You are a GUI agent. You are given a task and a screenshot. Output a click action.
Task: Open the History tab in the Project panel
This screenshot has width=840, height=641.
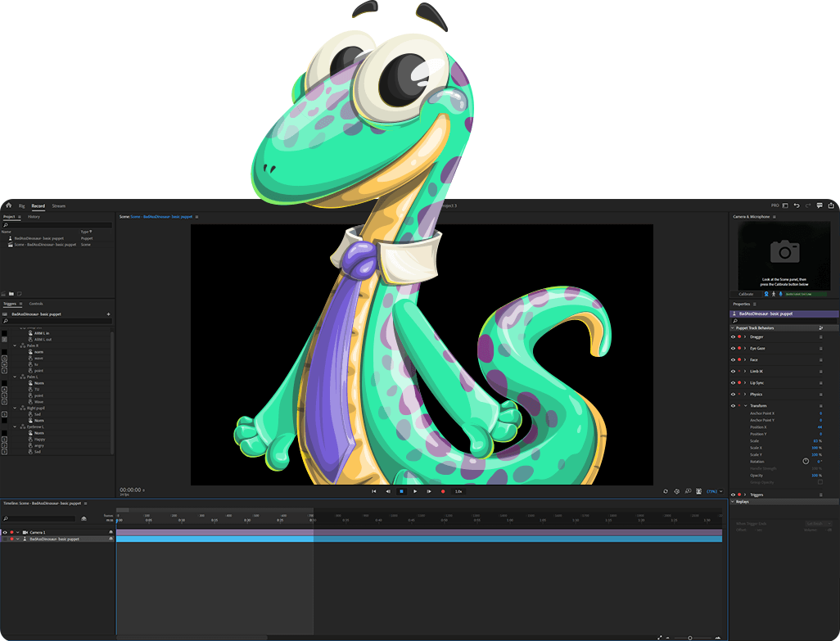click(34, 217)
